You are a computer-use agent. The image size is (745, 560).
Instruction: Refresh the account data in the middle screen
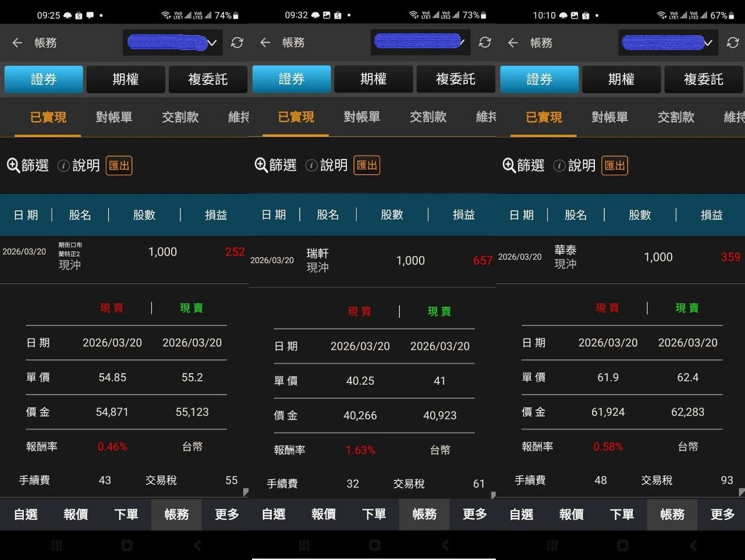pyautogui.click(x=485, y=42)
